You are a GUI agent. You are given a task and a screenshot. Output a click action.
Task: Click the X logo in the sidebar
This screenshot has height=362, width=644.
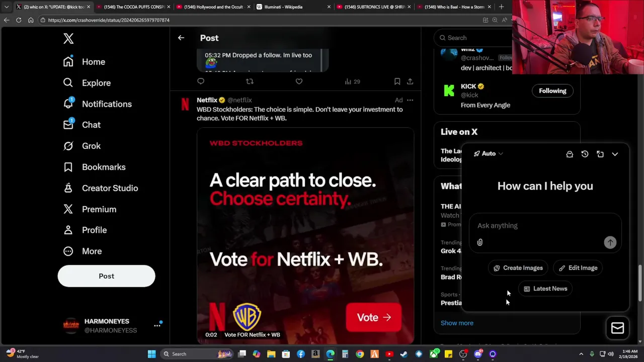pyautogui.click(x=68, y=38)
